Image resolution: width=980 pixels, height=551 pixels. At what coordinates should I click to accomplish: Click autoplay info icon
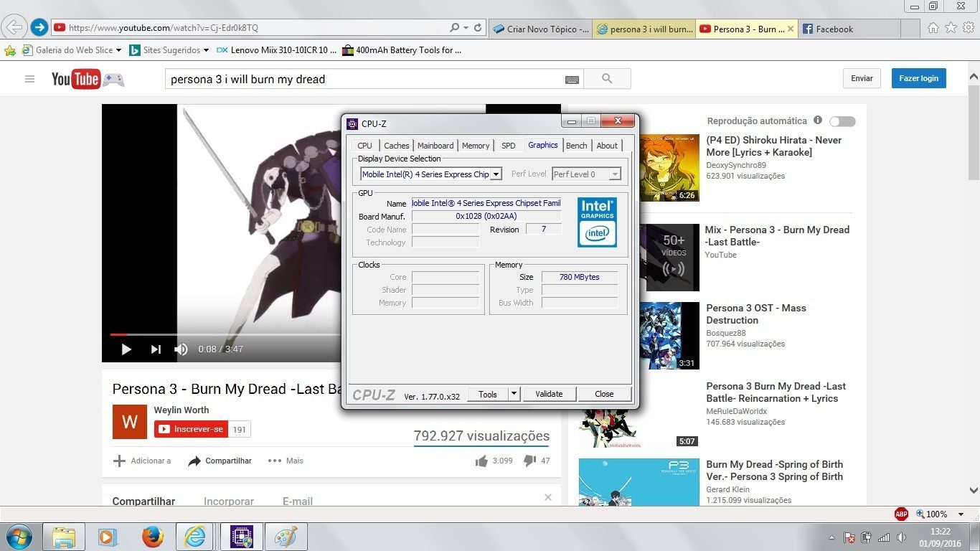tap(818, 121)
